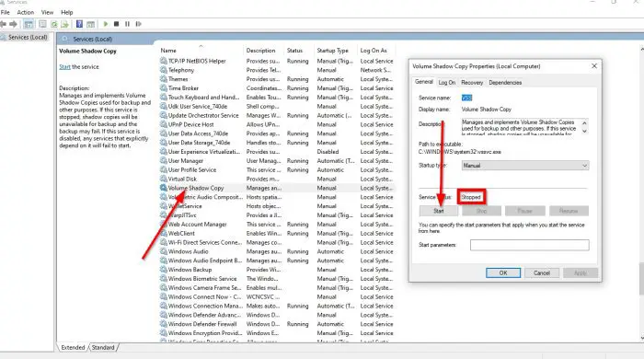644x359 pixels.
Task: Click Cancel in the Properties dialog
Action: point(542,272)
